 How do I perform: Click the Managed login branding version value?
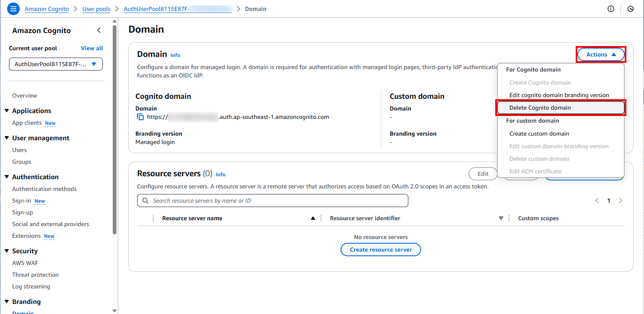point(155,142)
